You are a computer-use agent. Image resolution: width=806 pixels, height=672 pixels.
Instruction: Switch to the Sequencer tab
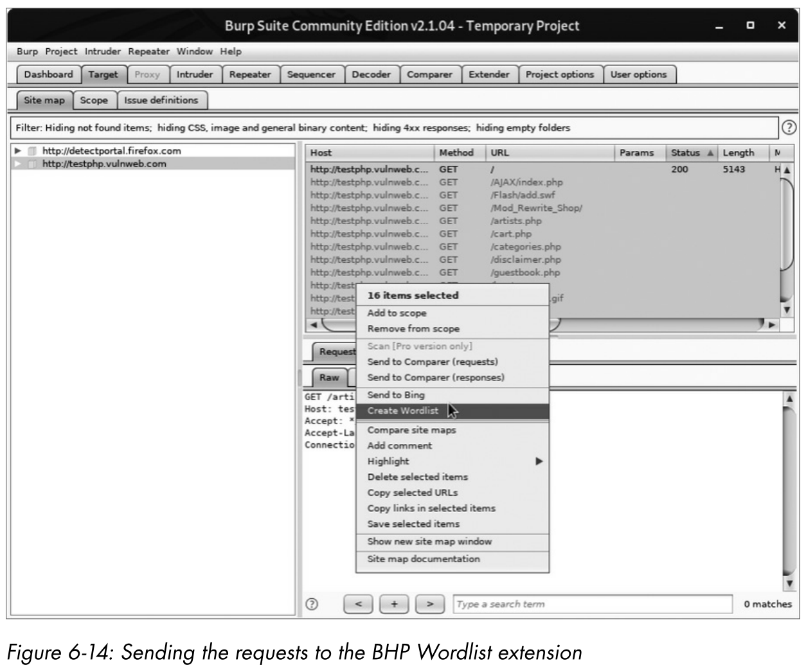click(311, 75)
